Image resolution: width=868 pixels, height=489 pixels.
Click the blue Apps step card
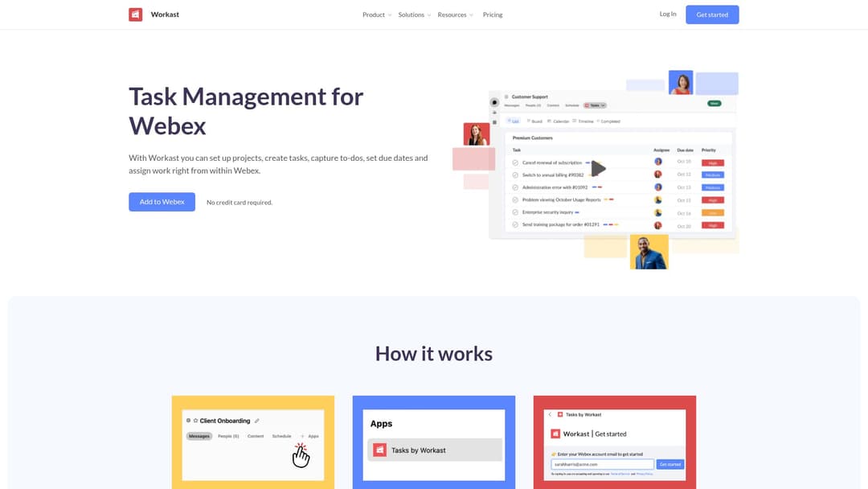click(434, 442)
